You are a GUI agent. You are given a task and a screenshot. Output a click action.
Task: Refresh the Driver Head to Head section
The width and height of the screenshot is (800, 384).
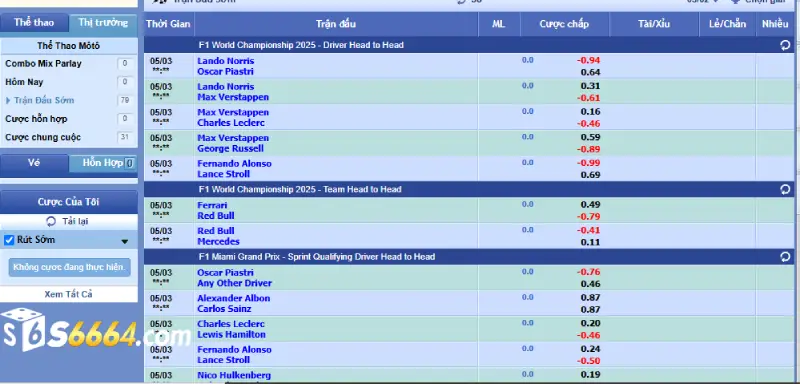click(x=785, y=45)
